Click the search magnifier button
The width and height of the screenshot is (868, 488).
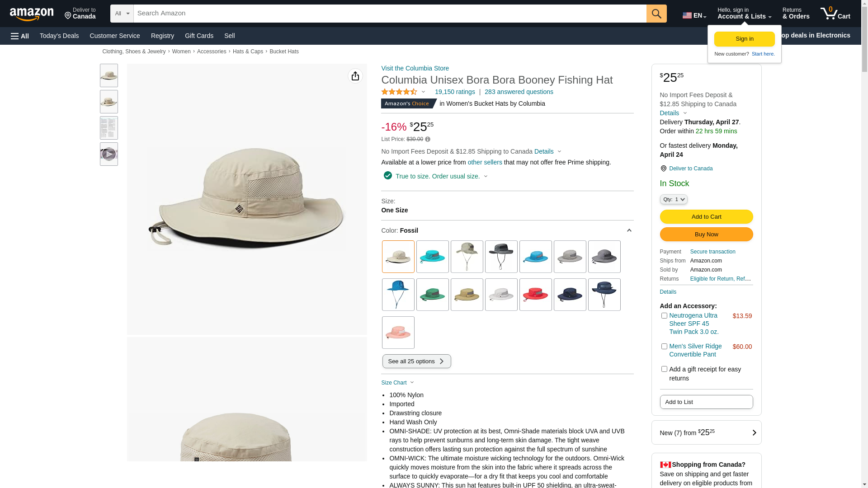656,14
